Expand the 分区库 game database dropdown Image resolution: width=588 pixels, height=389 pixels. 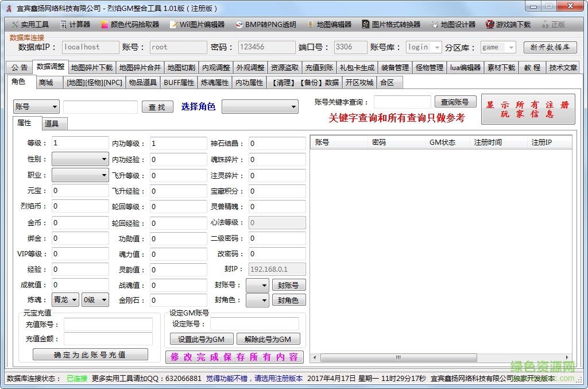[x=499, y=47]
